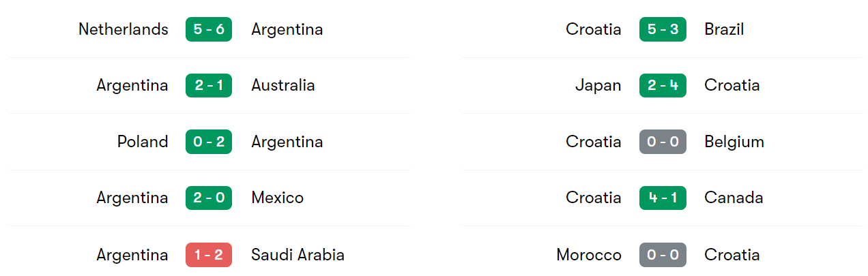Open the 2 - 1 Argentina vs Australia score
This screenshot has height=276, width=868.
(209, 85)
